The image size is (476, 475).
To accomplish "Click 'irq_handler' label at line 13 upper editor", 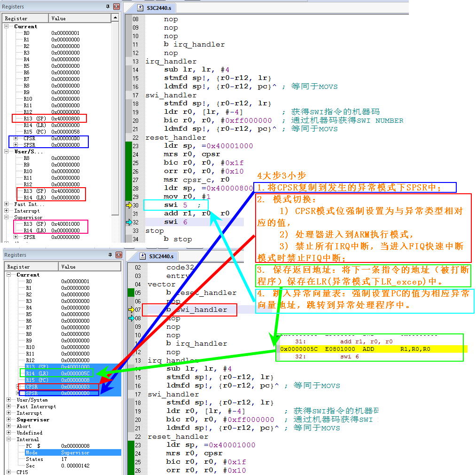I will [171, 62].
